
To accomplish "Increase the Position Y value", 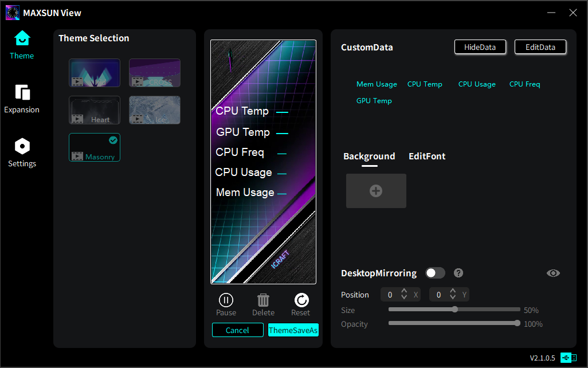I will 453,291.
